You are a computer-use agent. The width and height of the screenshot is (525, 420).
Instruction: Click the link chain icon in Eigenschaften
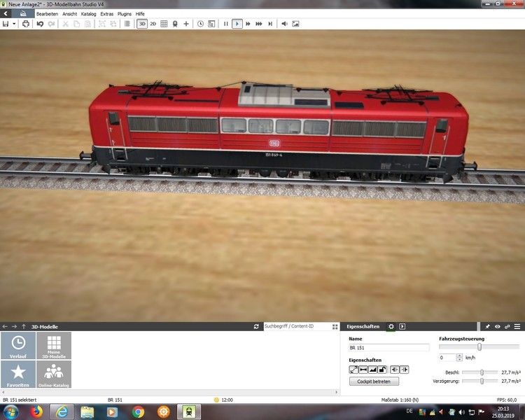click(x=507, y=327)
